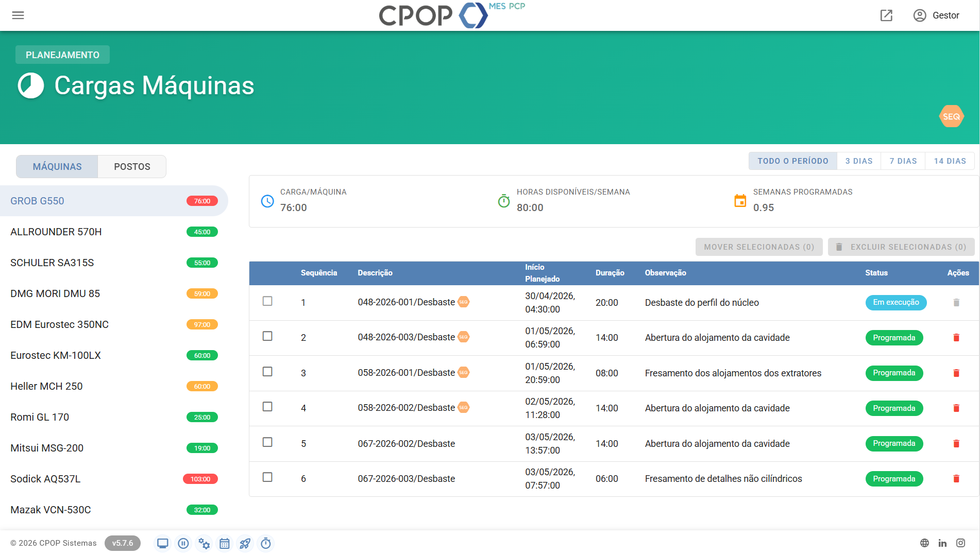This screenshot has width=980, height=555.
Task: Click the v5.7.6 version badge
Action: pos(123,543)
